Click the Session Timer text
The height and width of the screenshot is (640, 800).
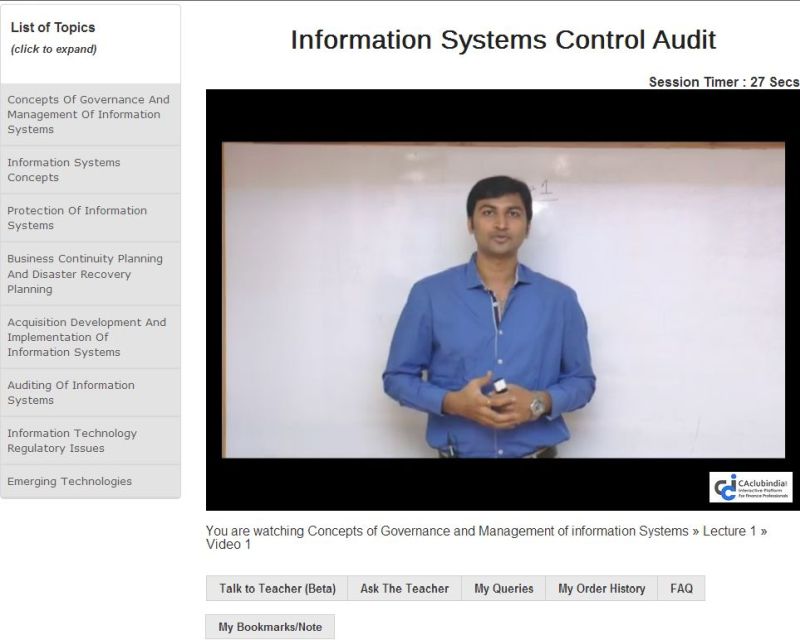coord(723,82)
